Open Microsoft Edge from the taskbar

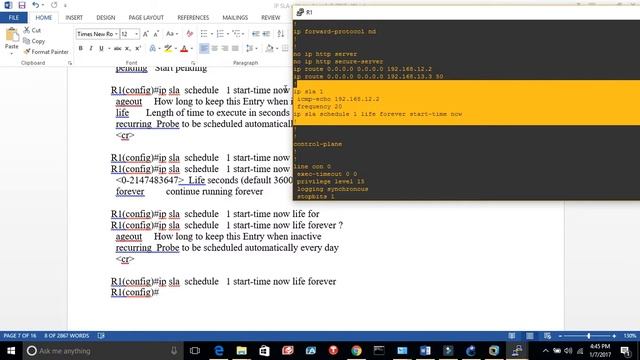tap(219, 351)
